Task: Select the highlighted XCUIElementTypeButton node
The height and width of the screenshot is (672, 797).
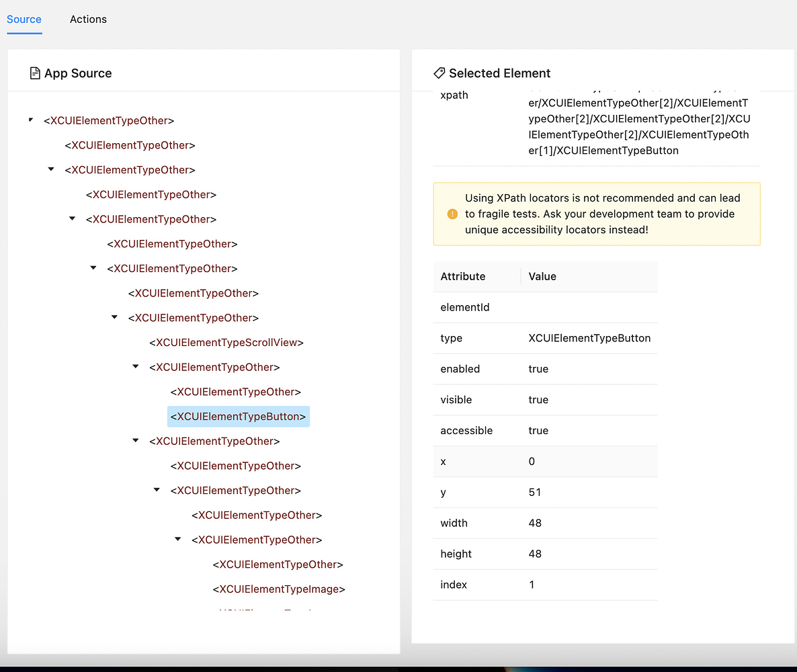Action: point(238,417)
